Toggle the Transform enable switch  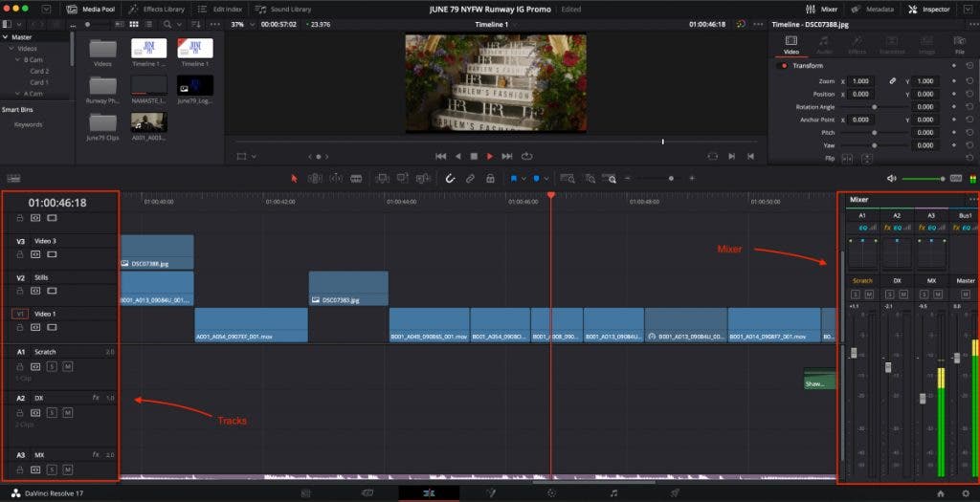pos(784,66)
